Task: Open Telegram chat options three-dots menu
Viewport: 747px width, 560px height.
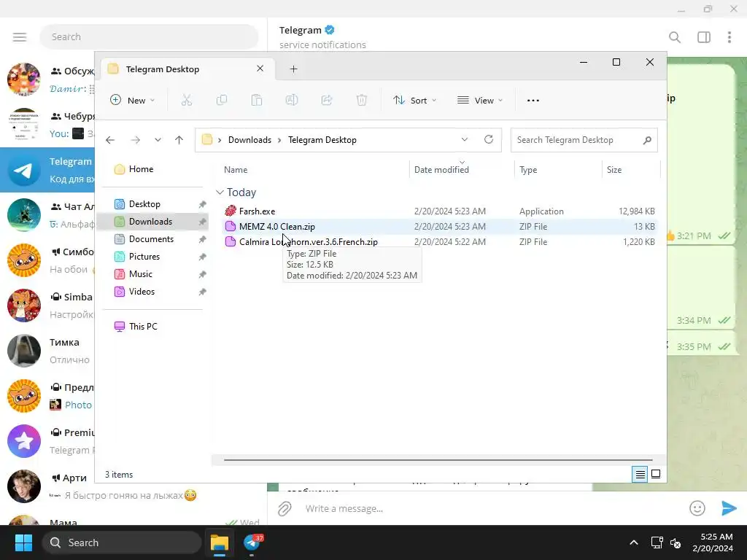Action: point(729,37)
